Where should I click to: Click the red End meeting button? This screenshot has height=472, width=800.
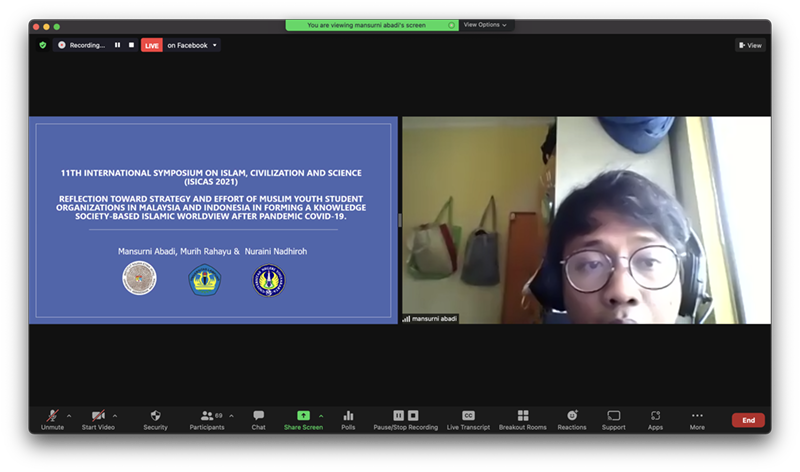[748, 420]
